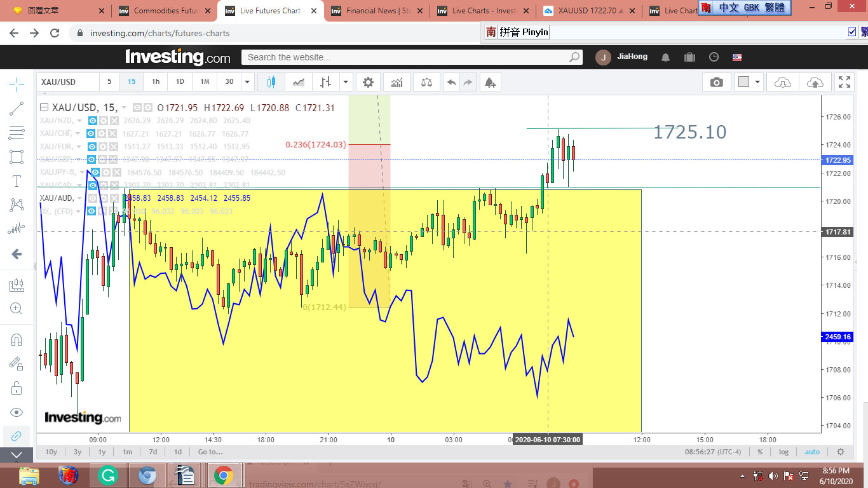Viewport: 868px width, 488px height.
Task: Expand the time interval dropdown arrow
Action: click(x=247, y=82)
